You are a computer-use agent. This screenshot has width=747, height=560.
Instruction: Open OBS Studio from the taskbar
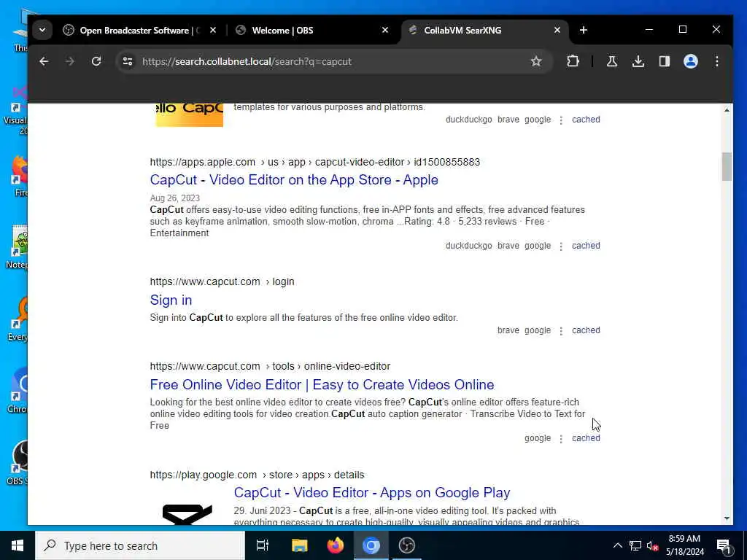click(x=407, y=545)
